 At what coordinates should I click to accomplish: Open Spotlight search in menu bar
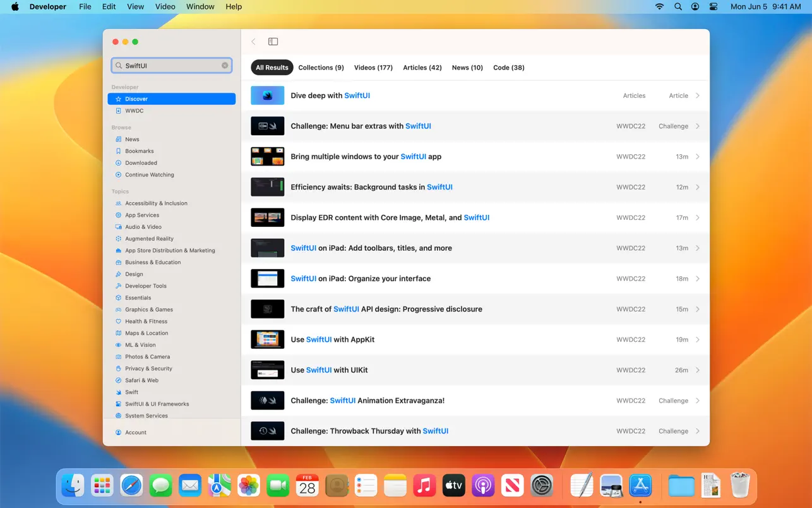pos(678,6)
